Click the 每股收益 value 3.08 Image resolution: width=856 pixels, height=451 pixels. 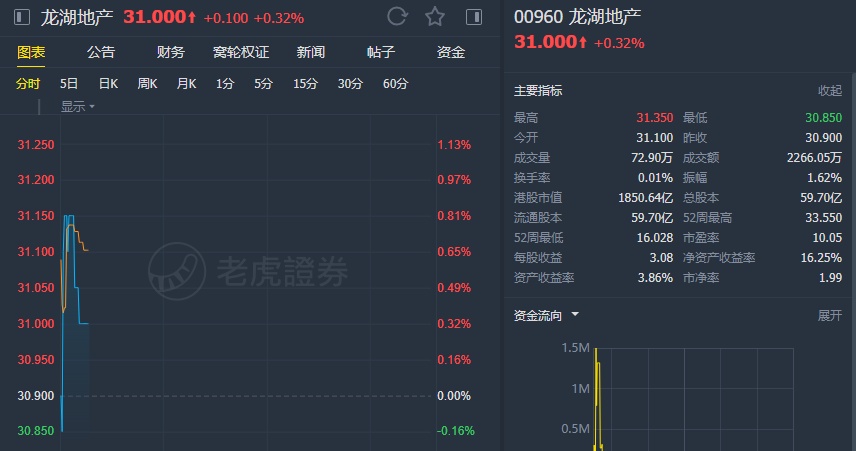point(662,258)
